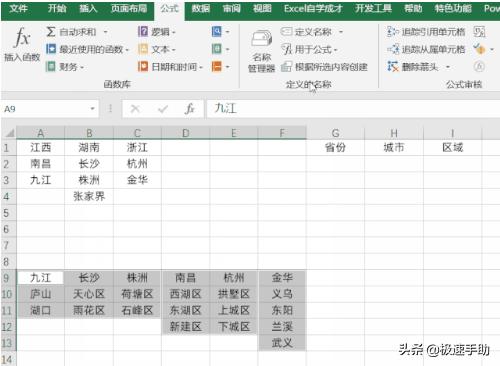Click the Trace Dependents icon
The width and height of the screenshot is (500, 366).
393,49
